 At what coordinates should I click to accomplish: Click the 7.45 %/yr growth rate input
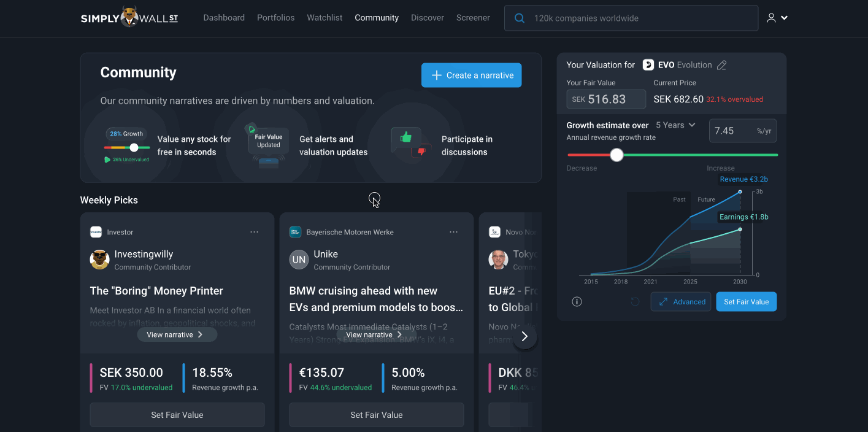(743, 131)
